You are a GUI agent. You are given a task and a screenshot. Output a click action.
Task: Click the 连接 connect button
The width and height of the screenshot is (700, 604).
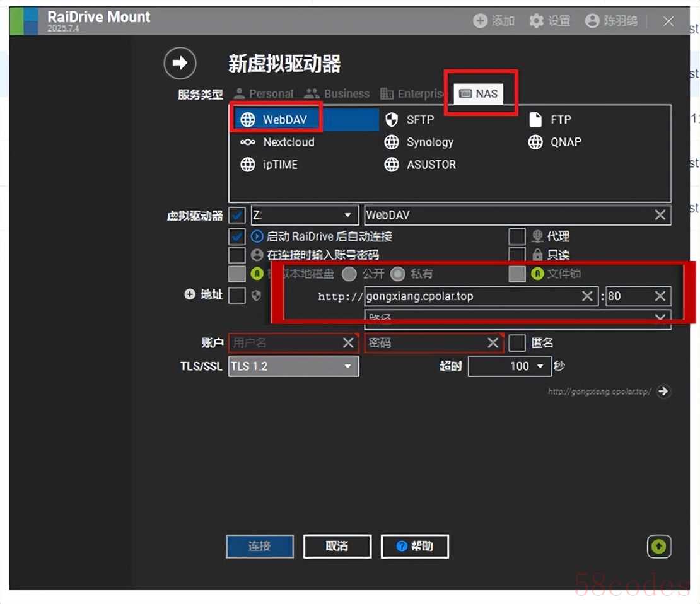coord(260,546)
